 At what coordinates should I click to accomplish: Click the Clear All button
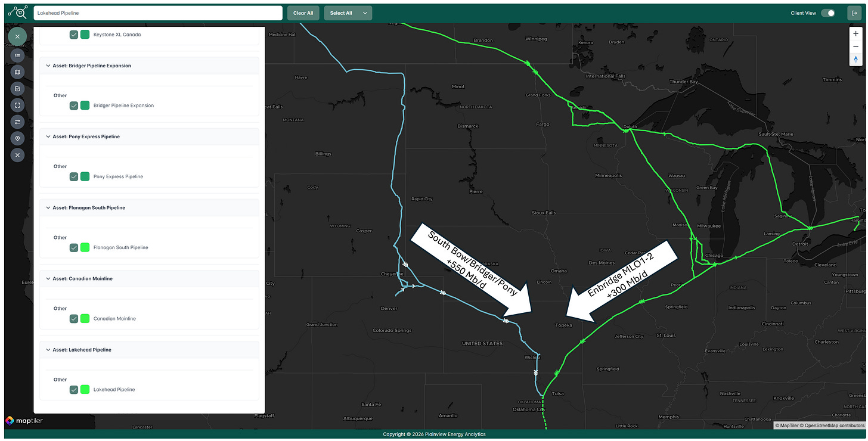(x=303, y=13)
